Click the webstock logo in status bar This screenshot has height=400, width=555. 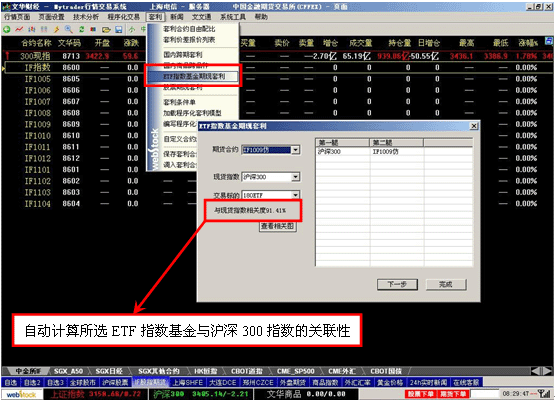(x=22, y=394)
